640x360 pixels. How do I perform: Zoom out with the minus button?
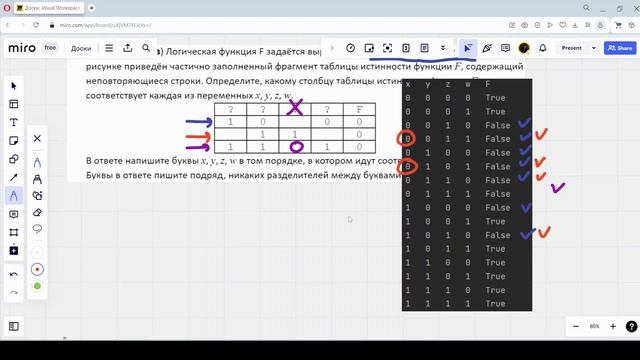tap(576, 327)
